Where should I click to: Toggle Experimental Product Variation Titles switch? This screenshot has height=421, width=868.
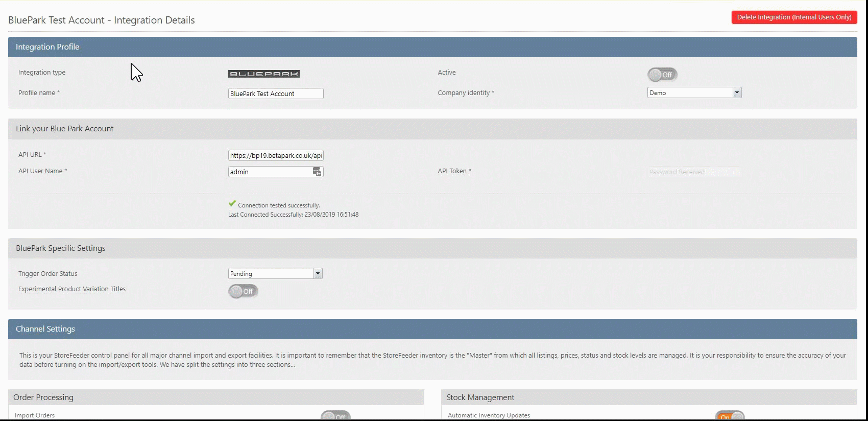[243, 291]
